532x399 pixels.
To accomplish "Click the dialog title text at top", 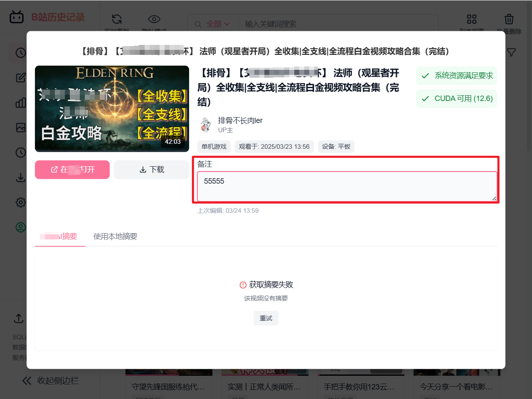I will point(266,51).
